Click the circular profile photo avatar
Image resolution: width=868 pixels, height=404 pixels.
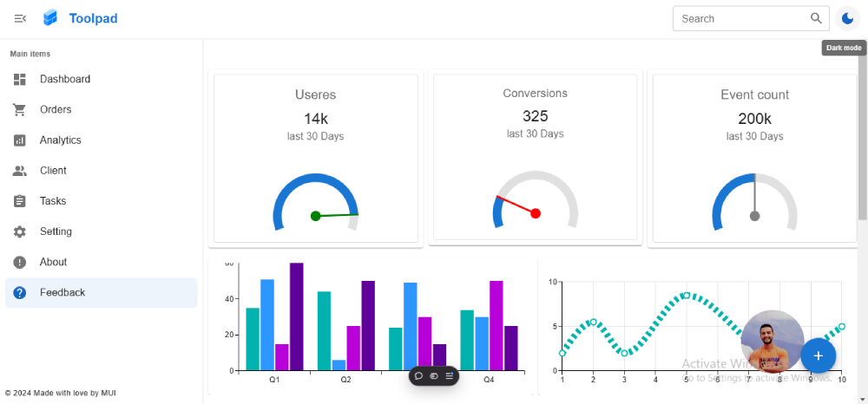click(x=773, y=342)
